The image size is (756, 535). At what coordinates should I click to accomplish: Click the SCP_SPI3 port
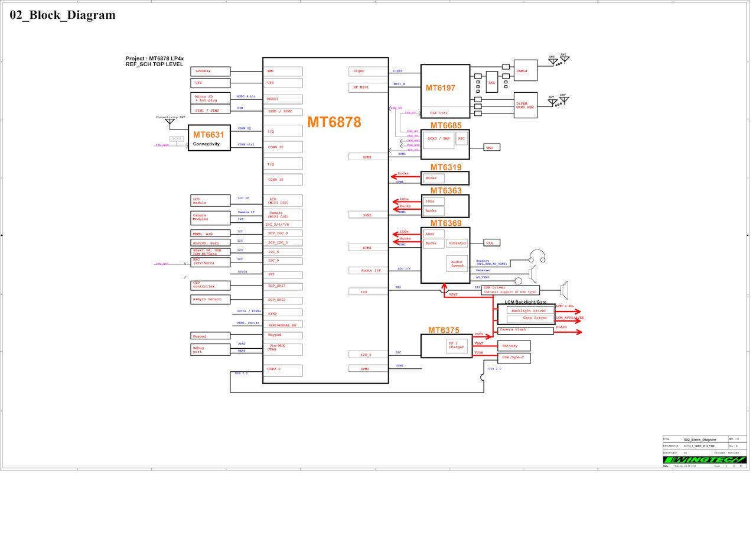click(283, 286)
